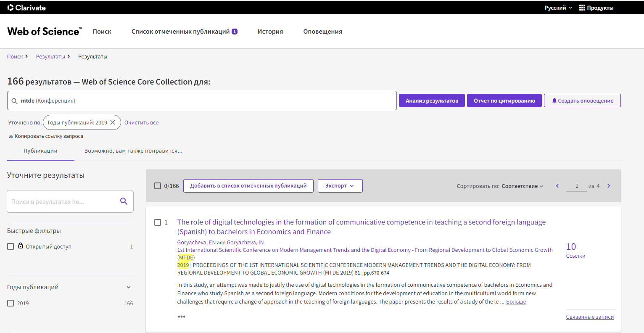Click Добавить в список отмеченных публикаций
The height and width of the screenshot is (333, 644).
pyautogui.click(x=248, y=186)
